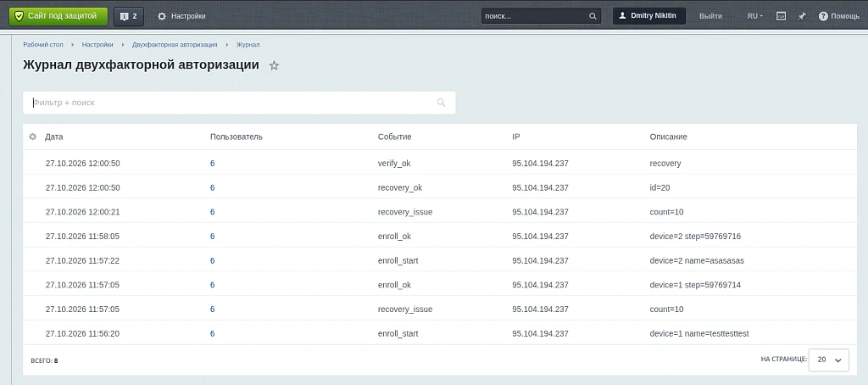Click the Выйти logout link

pyautogui.click(x=711, y=16)
